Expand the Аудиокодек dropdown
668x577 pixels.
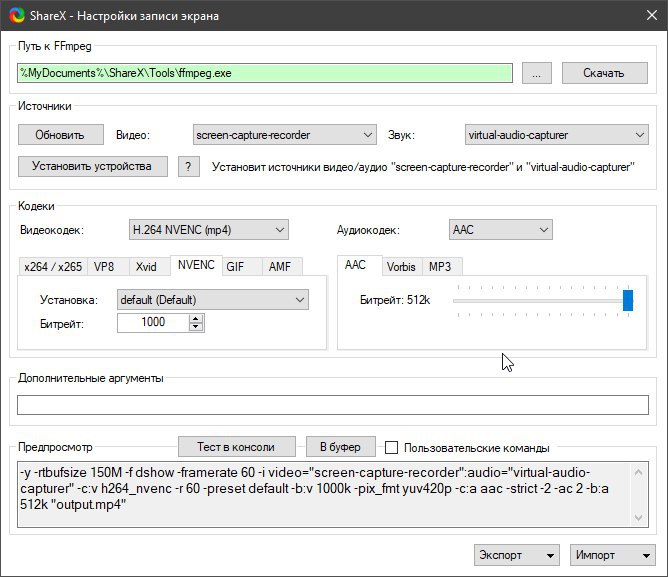pos(501,230)
